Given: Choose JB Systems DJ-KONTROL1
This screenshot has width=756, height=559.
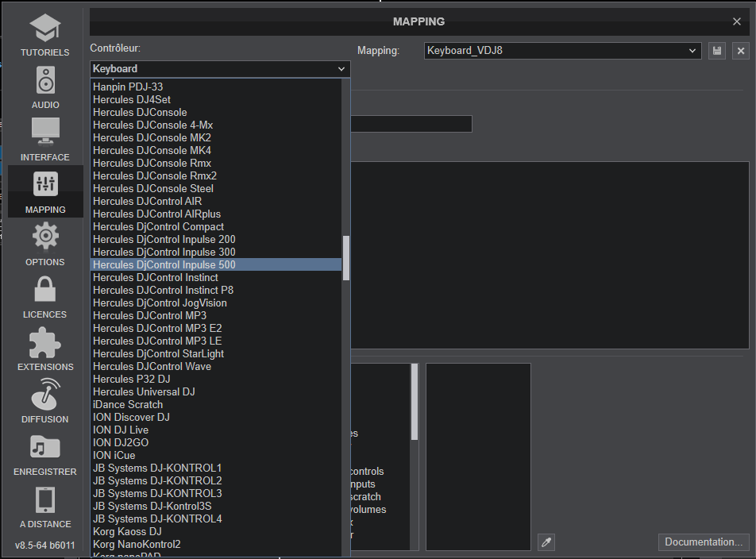Looking at the screenshot, I should [x=216, y=468].
